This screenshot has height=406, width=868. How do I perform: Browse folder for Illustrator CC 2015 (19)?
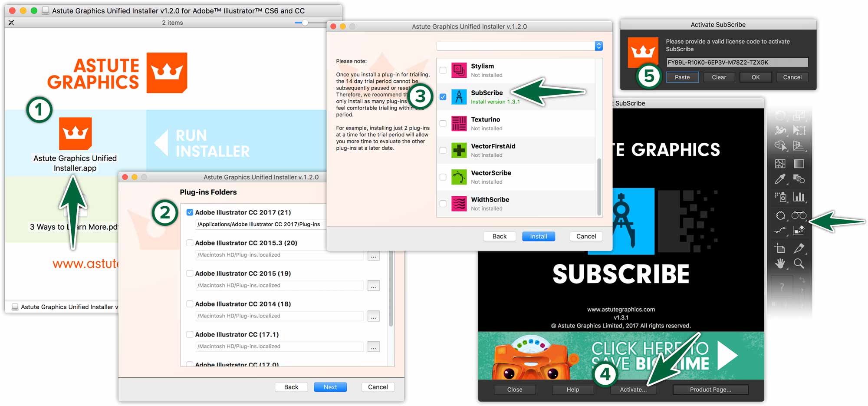tap(373, 286)
